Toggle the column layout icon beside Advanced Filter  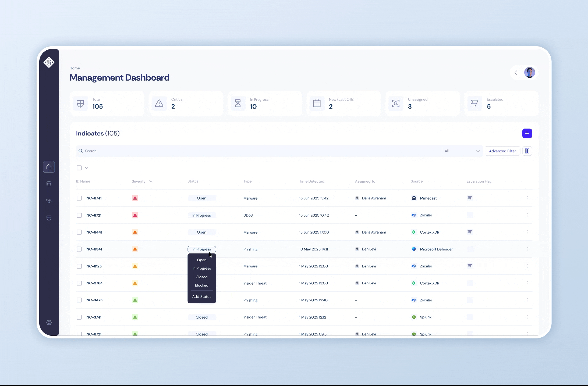click(527, 151)
